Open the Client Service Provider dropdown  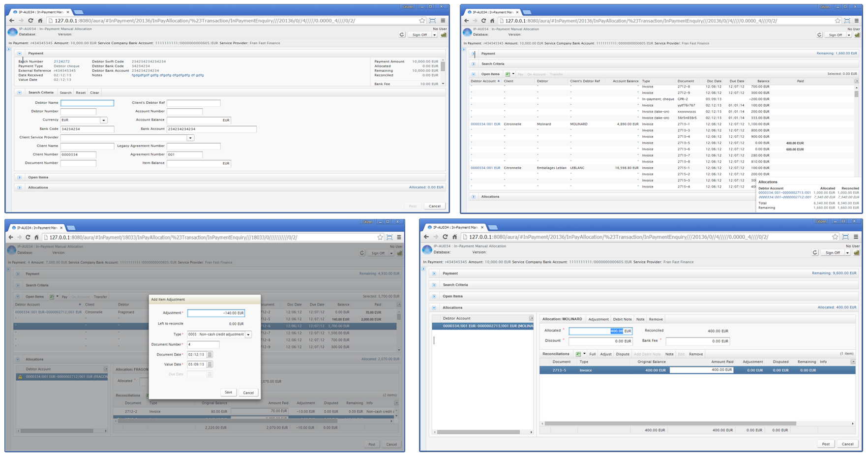pyautogui.click(x=190, y=138)
